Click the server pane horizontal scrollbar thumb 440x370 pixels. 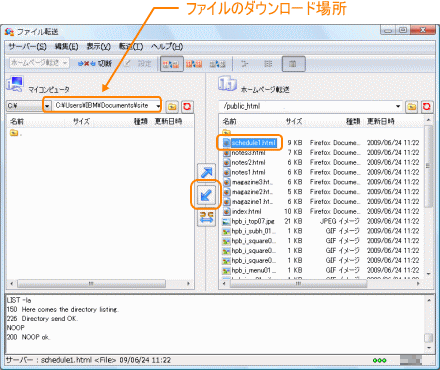[x=299, y=284]
